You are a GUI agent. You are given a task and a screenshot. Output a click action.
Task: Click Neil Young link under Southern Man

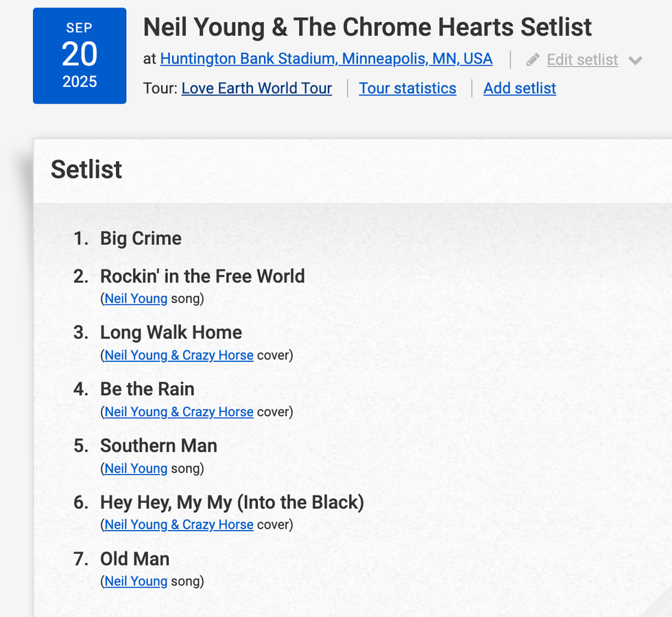click(x=136, y=469)
